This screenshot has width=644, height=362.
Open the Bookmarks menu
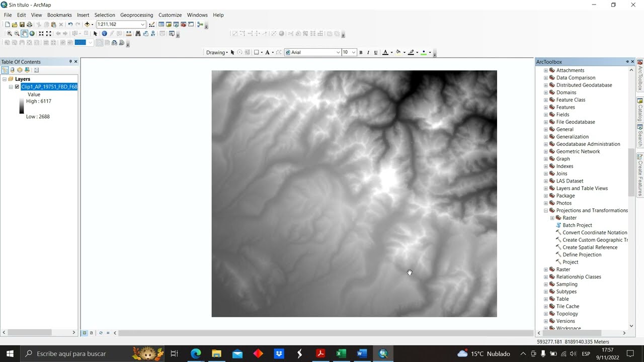pos(59,15)
